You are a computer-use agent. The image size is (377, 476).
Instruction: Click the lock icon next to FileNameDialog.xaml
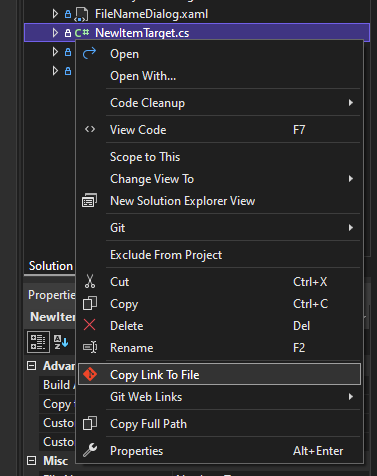[68, 14]
